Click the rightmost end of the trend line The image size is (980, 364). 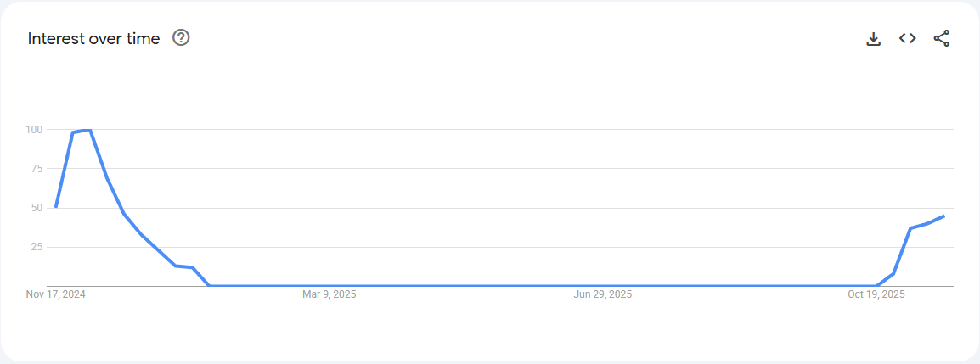click(943, 216)
